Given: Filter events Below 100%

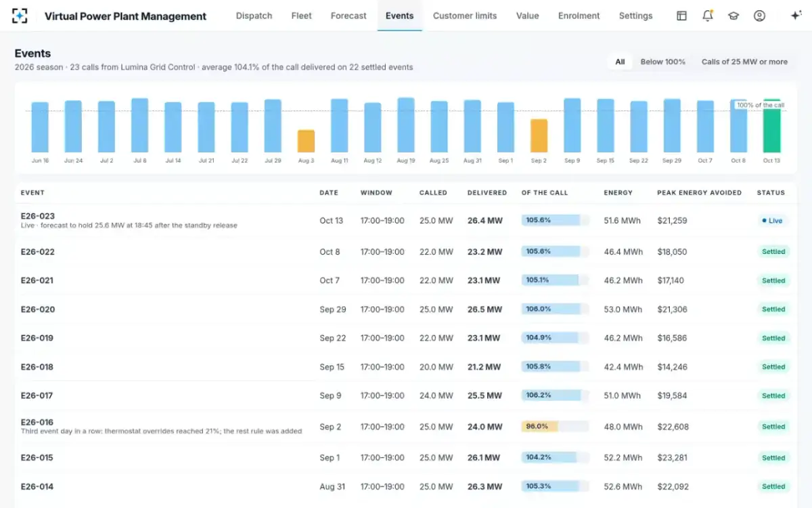Looking at the screenshot, I should (662, 62).
